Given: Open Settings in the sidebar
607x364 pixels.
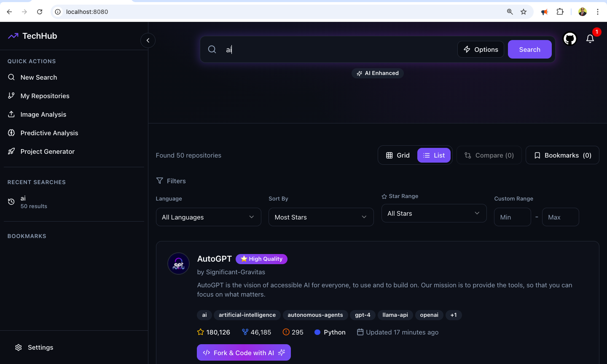Looking at the screenshot, I should pyautogui.click(x=34, y=348).
